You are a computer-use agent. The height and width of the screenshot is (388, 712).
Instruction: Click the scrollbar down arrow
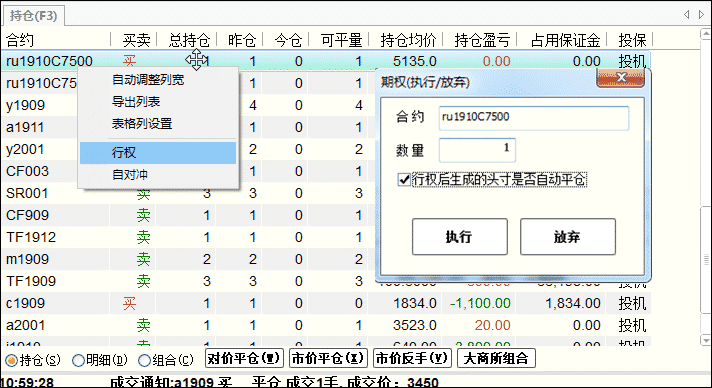point(706,340)
